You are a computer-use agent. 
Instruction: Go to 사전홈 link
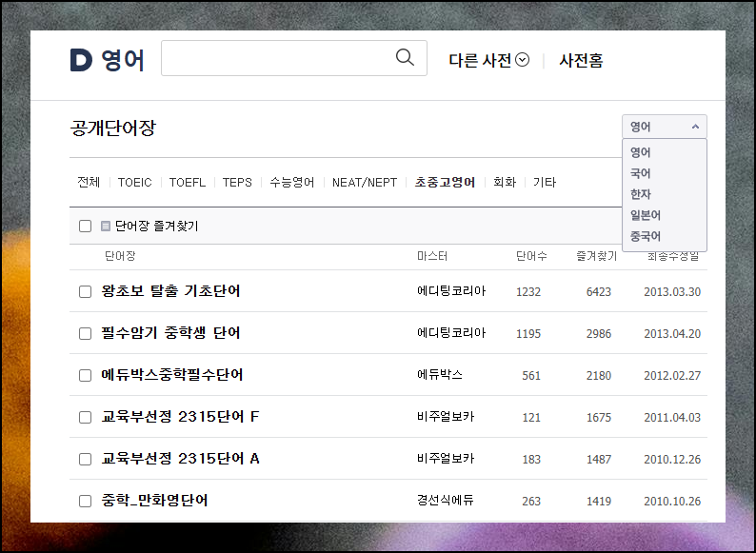click(581, 60)
